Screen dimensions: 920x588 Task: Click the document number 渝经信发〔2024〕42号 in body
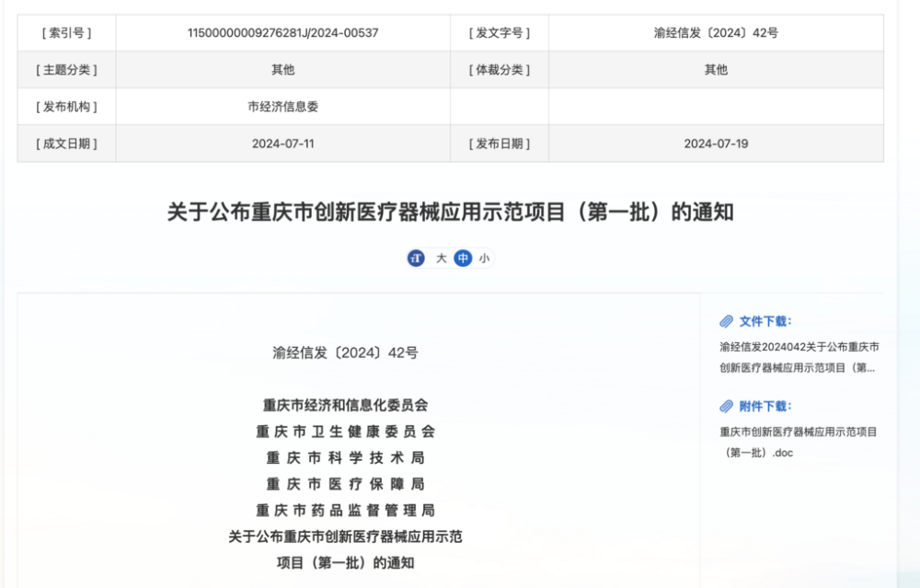coord(345,352)
